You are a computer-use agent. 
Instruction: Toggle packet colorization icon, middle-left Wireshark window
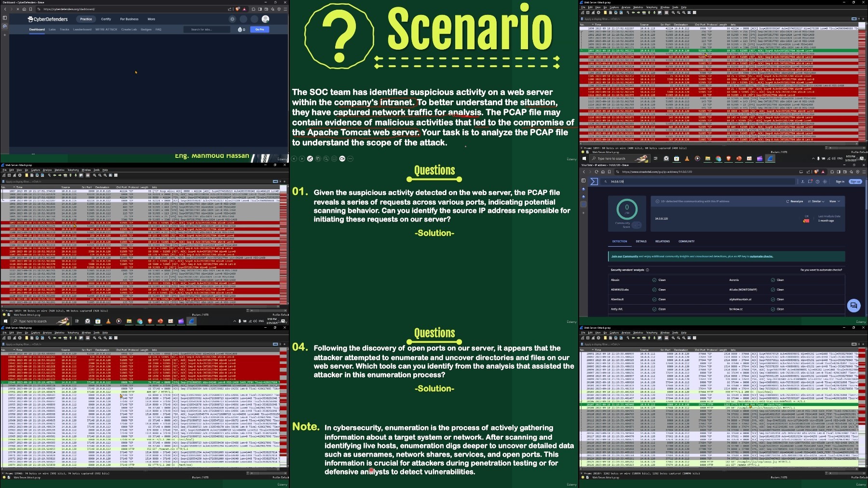87,175
